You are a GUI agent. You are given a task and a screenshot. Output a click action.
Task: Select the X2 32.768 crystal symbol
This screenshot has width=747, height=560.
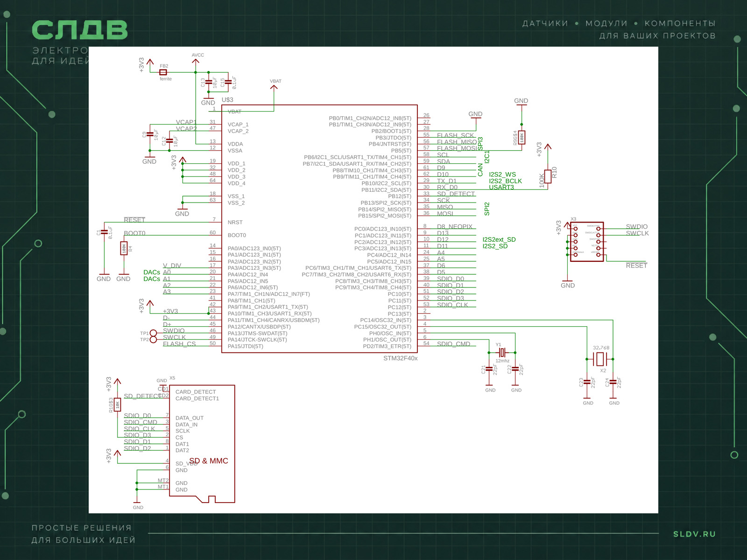tap(600, 359)
